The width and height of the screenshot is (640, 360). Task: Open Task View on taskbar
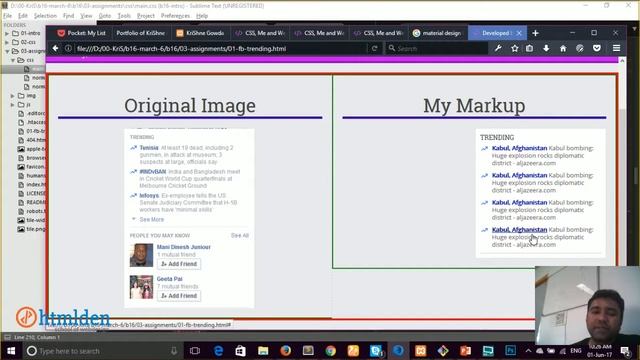click(195, 351)
